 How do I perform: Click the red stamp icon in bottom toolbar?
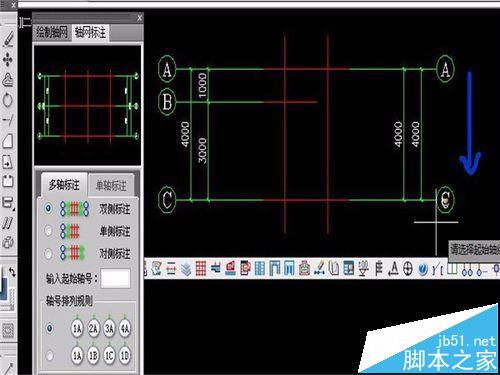(x=304, y=269)
